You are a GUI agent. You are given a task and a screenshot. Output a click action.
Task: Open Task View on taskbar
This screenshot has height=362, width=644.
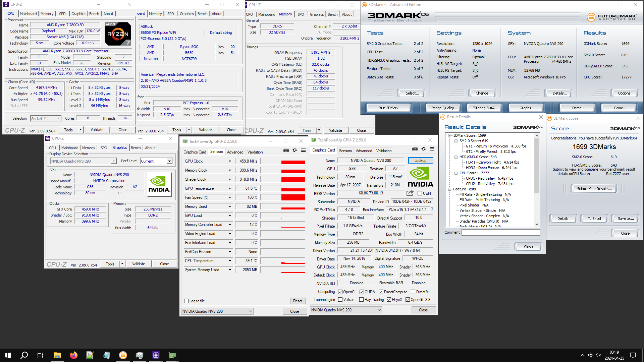40,355
